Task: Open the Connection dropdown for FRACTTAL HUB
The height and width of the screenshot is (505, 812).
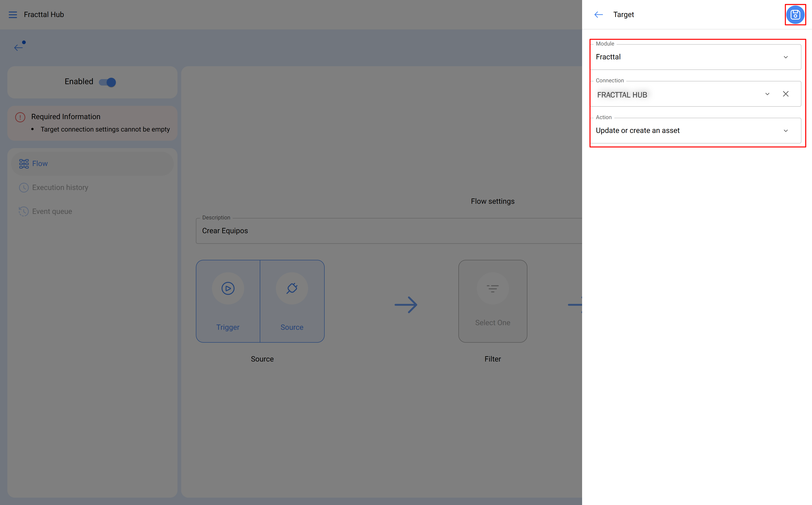Action: pos(767,94)
